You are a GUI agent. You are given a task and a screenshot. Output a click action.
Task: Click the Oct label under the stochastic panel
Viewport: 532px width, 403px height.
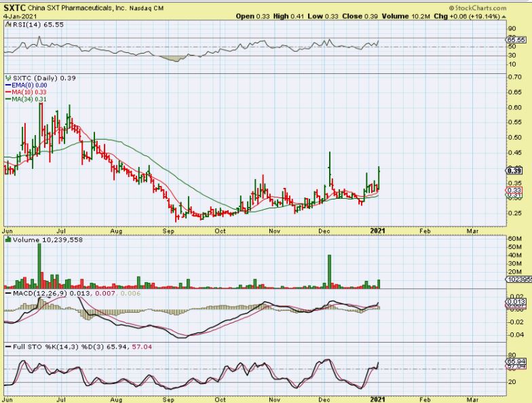220,400
